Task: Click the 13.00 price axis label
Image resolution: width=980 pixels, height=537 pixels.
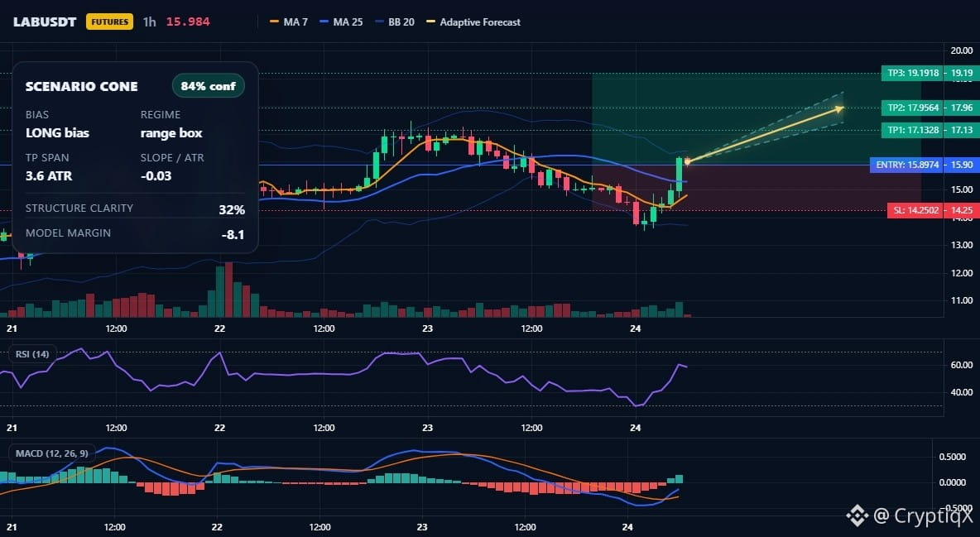Action: tap(961, 245)
